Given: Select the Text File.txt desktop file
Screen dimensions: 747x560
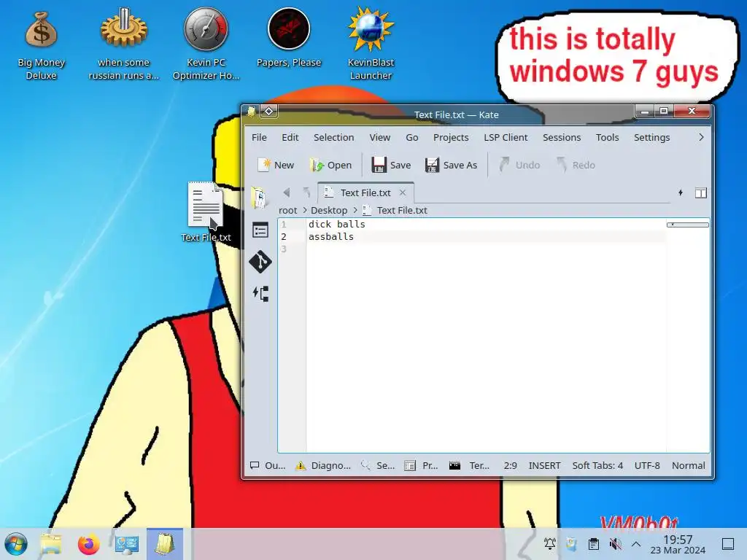Looking at the screenshot, I should click(206, 212).
